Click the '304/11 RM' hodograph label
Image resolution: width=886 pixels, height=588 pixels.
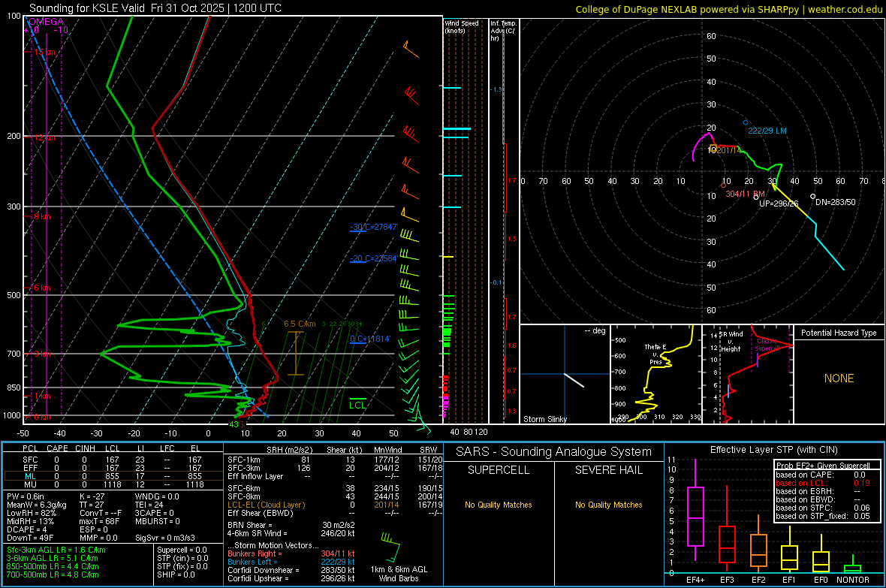745,194
